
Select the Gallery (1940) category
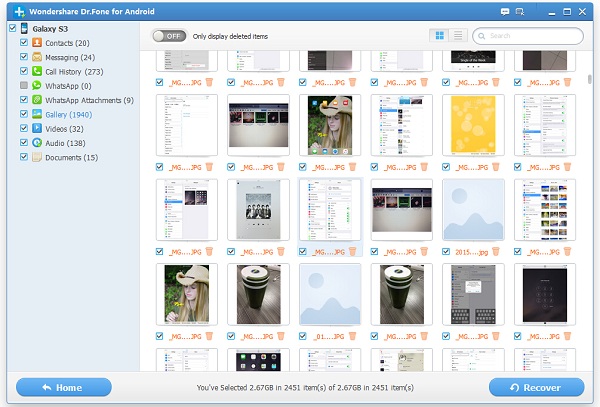68,114
